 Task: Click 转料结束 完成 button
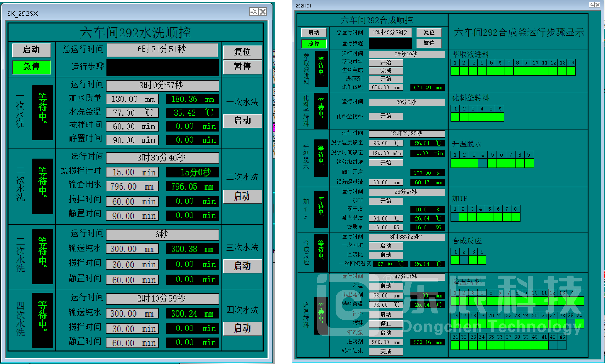click(x=386, y=352)
